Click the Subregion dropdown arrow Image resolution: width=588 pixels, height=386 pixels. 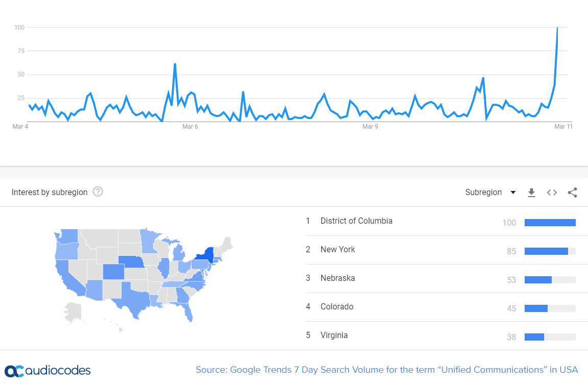click(513, 192)
